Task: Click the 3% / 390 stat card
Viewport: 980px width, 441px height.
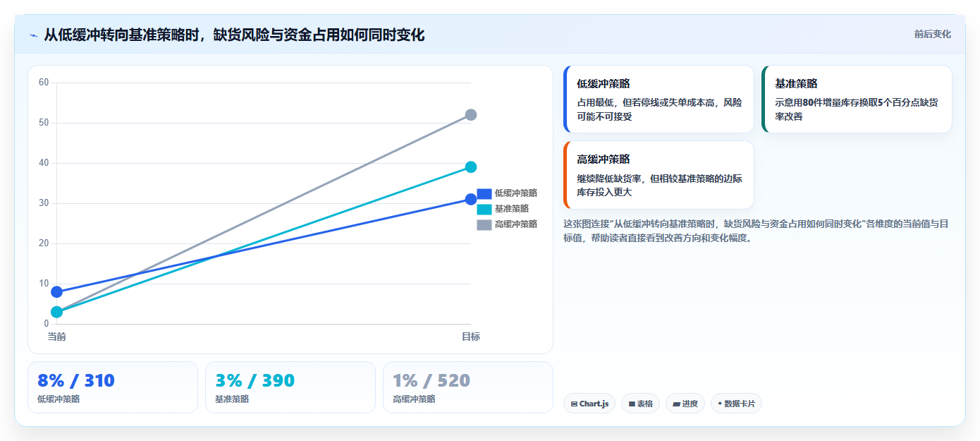Action: pyautogui.click(x=290, y=387)
